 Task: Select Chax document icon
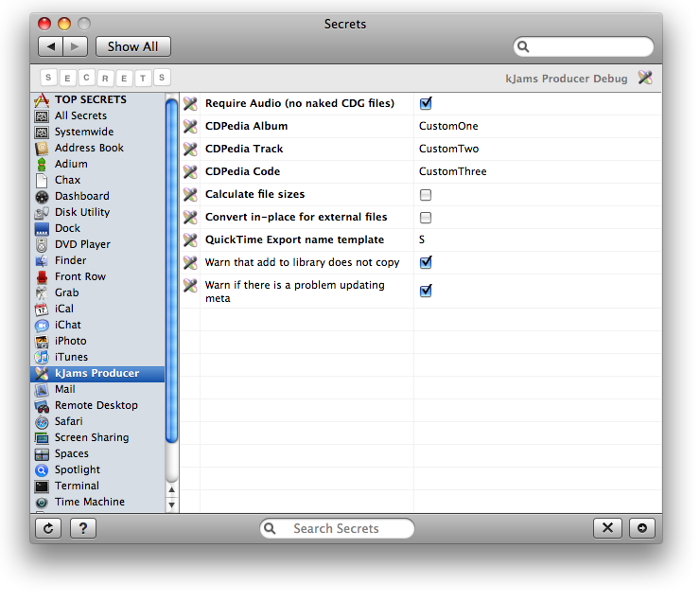pyautogui.click(x=42, y=181)
